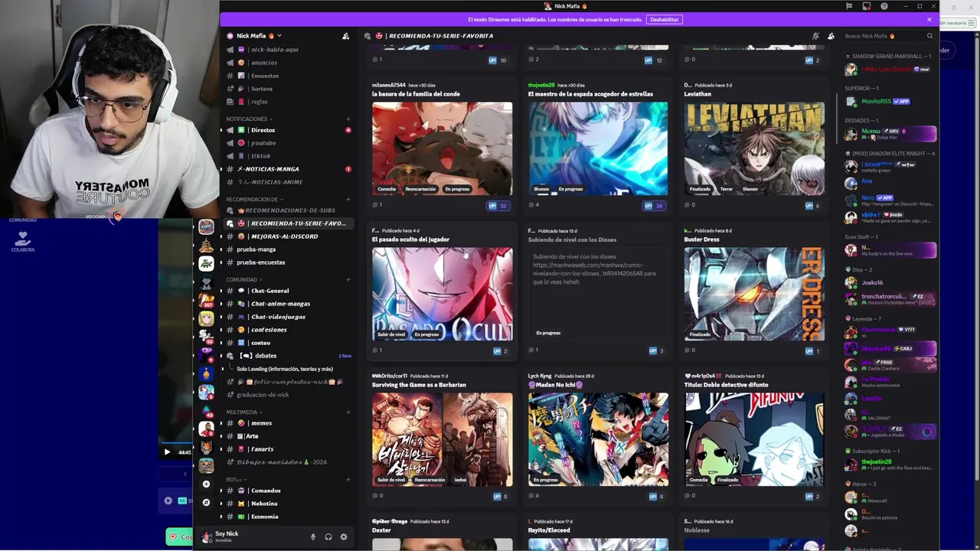This screenshot has width=980, height=551.
Task: Open the server icon with 367 badge
Action: pos(206,301)
